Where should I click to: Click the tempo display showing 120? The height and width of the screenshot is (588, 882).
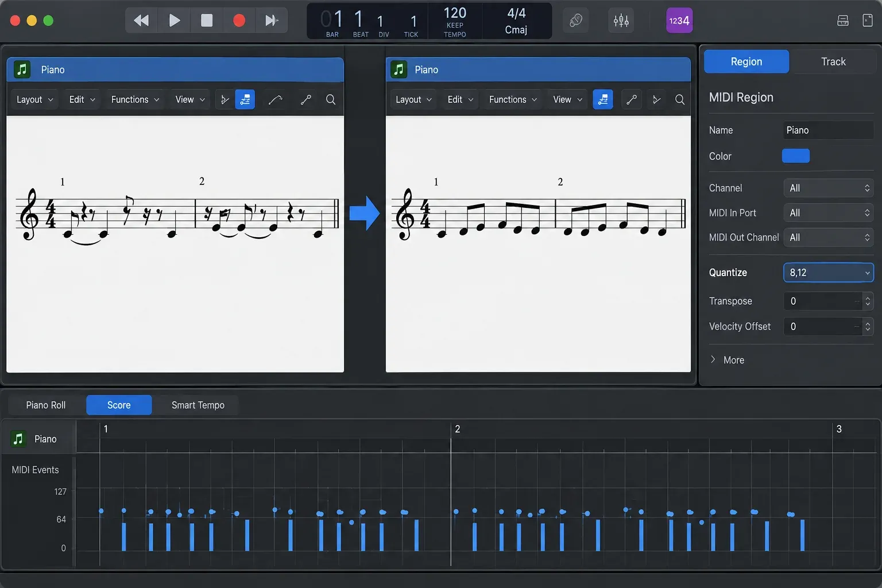[x=455, y=13]
